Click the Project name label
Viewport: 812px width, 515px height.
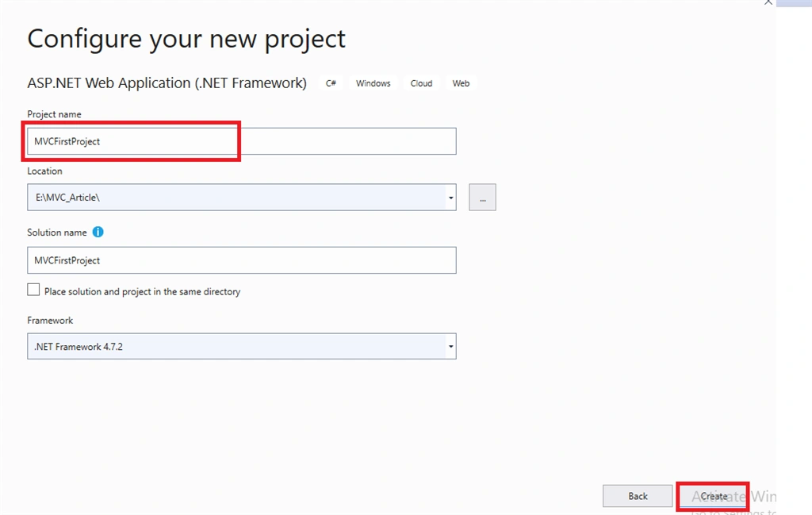pyautogui.click(x=55, y=114)
